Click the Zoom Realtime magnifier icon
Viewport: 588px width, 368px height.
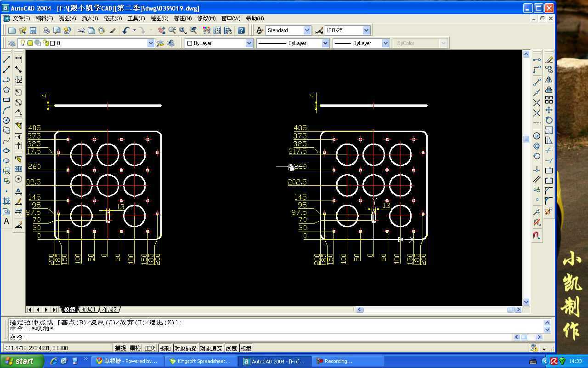pos(172,30)
